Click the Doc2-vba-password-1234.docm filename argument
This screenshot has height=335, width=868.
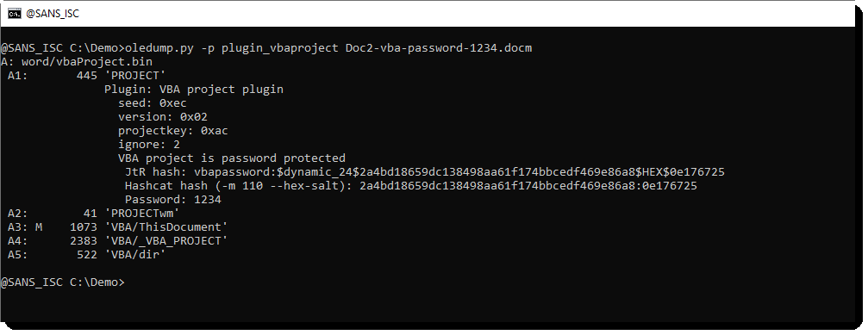pos(439,48)
